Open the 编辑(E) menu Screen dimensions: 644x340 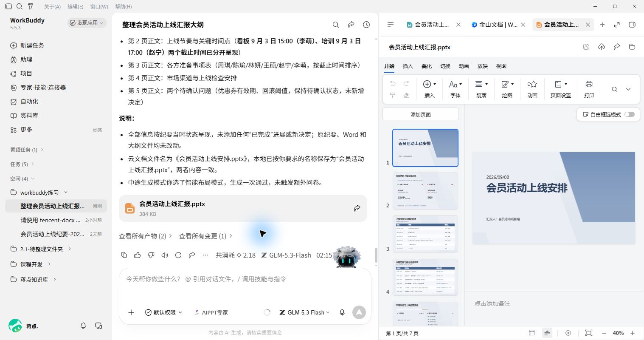pos(76,6)
